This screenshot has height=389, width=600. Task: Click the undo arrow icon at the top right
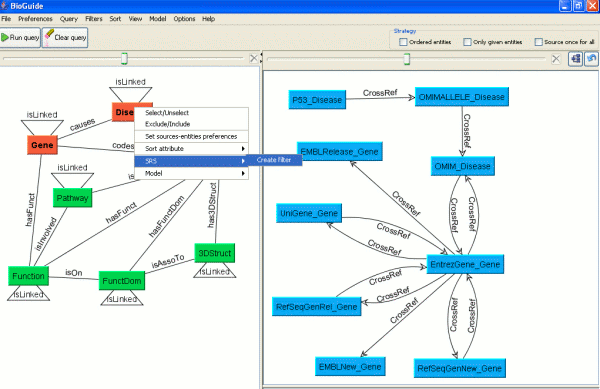click(592, 59)
